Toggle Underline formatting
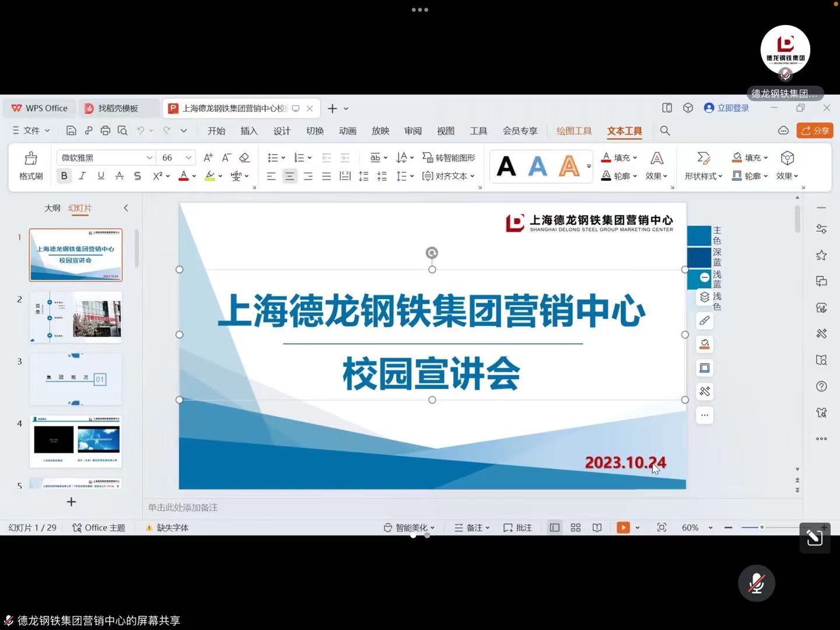Screen dimensions: 840x630 tap(101, 176)
